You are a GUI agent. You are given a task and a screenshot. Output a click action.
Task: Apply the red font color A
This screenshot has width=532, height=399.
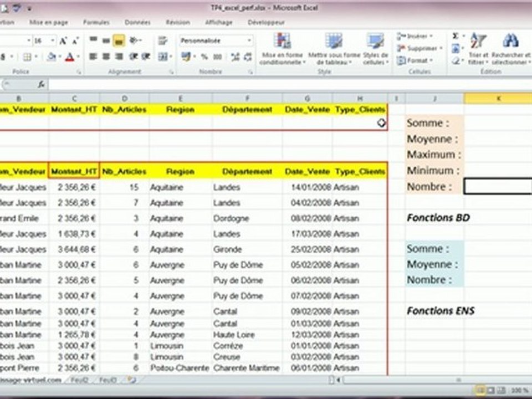(70, 57)
